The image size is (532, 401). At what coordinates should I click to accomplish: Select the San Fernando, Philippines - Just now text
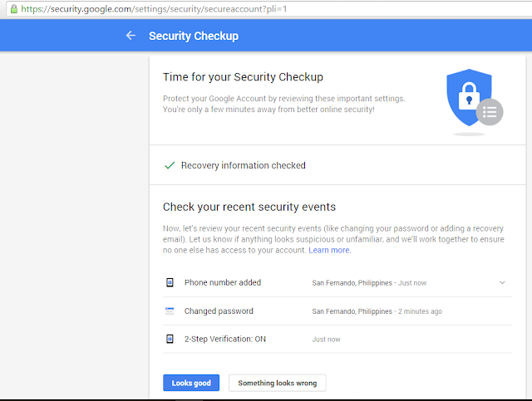tap(369, 283)
